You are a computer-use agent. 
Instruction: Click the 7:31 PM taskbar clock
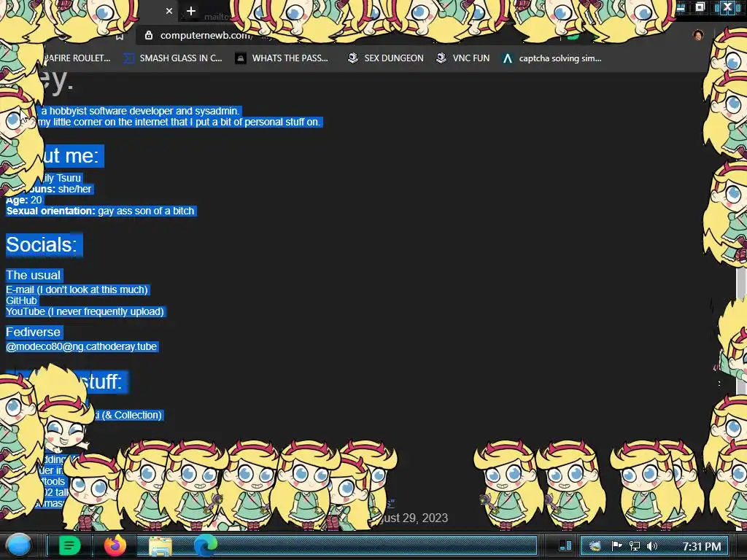point(702,546)
